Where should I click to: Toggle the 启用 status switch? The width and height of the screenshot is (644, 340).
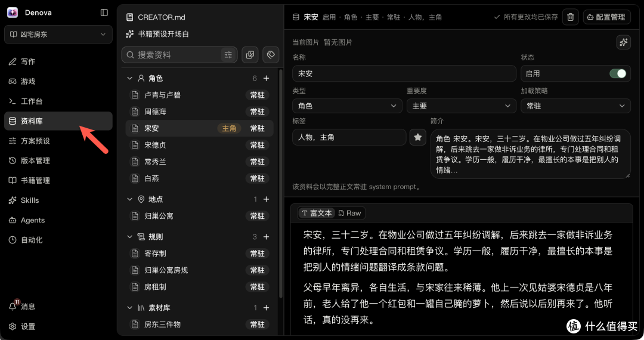(618, 73)
